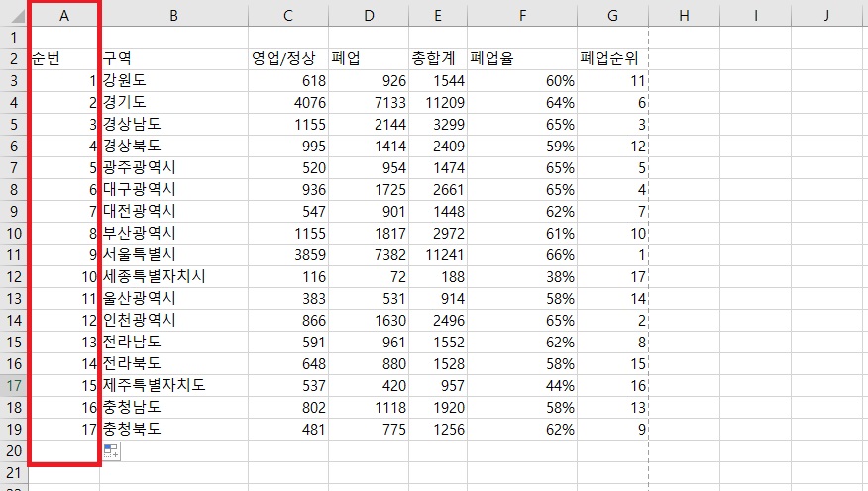Select the 경기도 cell
Screen dimensions: 868x491
point(173,103)
